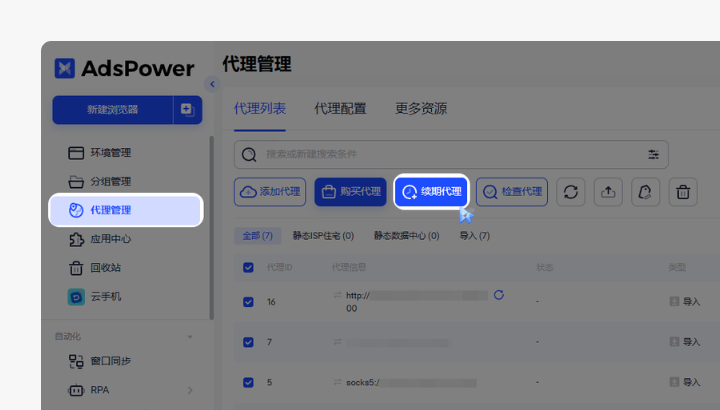
Task: Select 代理管理 in the sidebar
Action: [126, 210]
